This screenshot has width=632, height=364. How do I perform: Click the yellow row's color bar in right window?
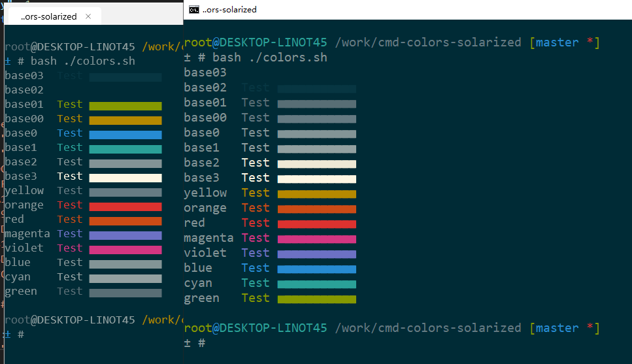coord(317,194)
